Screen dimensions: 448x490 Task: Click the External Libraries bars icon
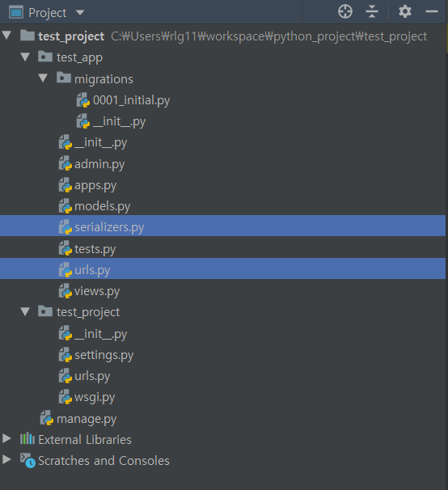tap(27, 438)
